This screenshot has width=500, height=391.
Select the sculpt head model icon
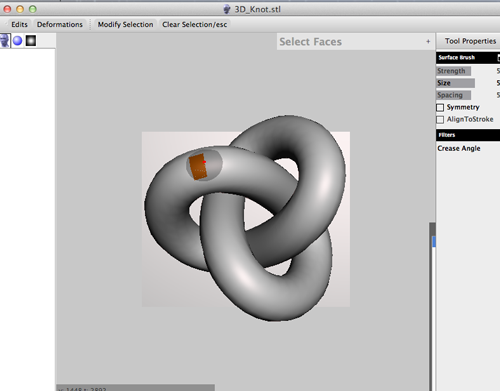tap(5, 41)
